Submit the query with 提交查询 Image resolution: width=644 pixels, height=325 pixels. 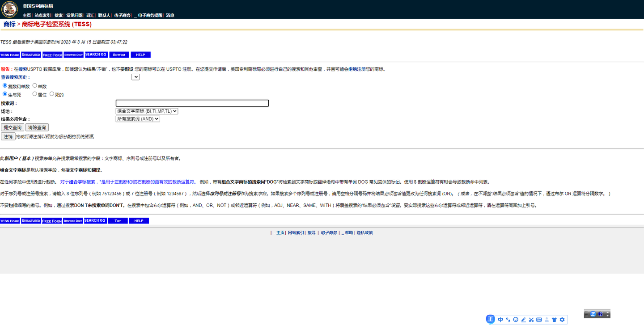13,127
